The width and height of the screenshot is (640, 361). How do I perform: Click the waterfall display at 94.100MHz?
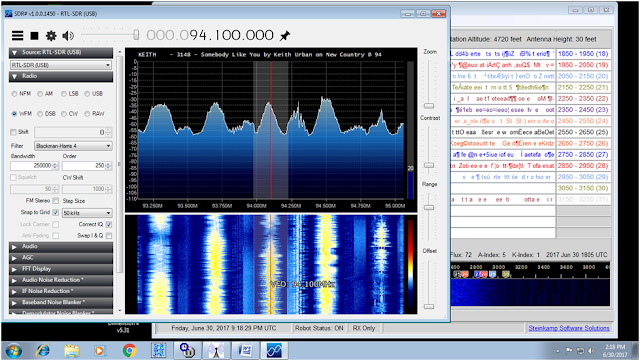(x=271, y=265)
